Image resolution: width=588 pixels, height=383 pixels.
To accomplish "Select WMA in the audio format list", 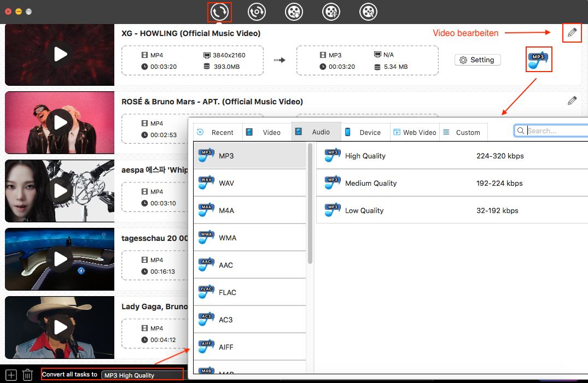I will 250,238.
